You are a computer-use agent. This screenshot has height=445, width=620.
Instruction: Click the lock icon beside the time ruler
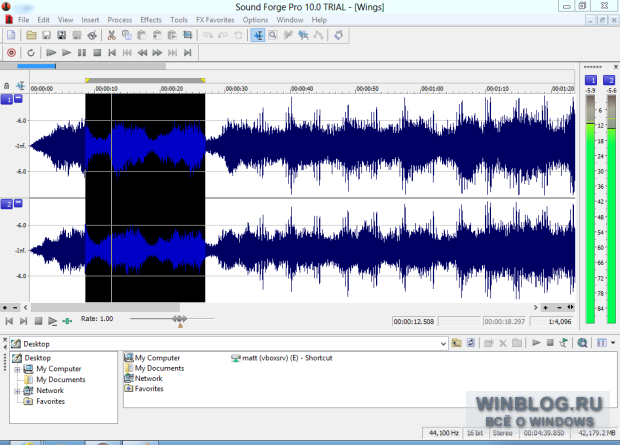pos(6,86)
